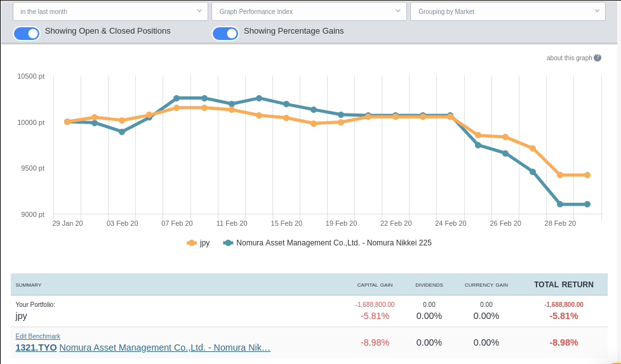Viewport: 621px width, 364px height.
Task: Click the teal point at 03 Feb 20
Action: pos(122,132)
